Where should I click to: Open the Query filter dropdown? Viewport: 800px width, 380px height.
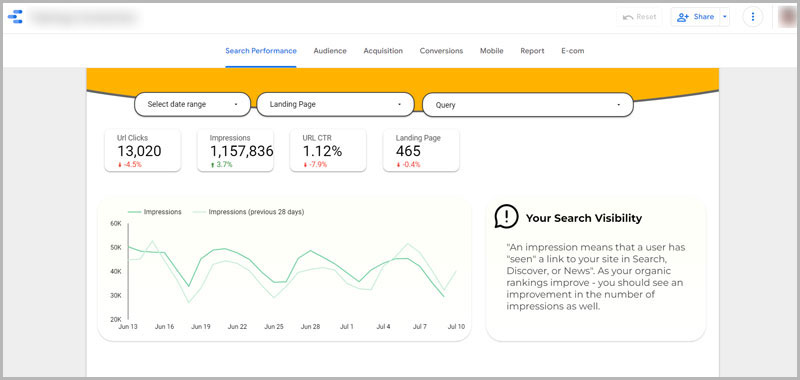(x=528, y=105)
